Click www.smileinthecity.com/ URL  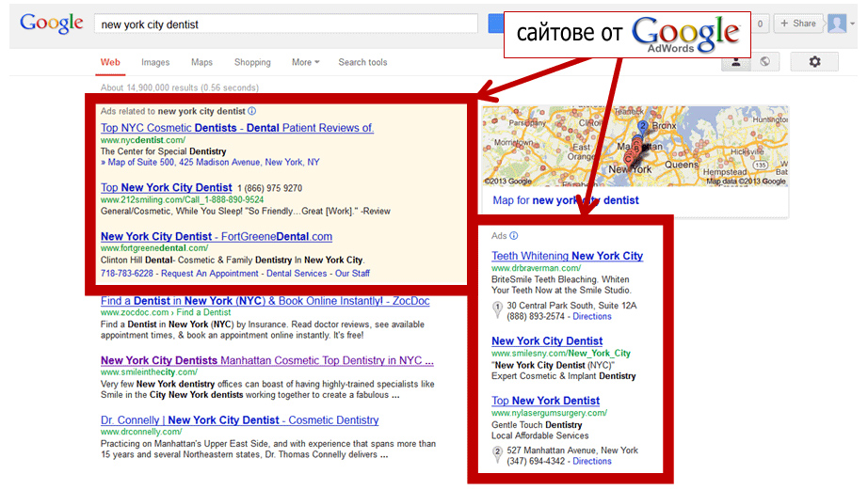point(149,372)
